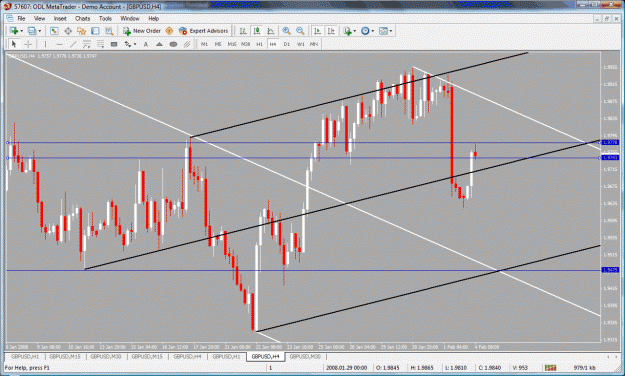Select the Rectangle shape tool
Screen dimensions: 625x376
tap(114, 44)
